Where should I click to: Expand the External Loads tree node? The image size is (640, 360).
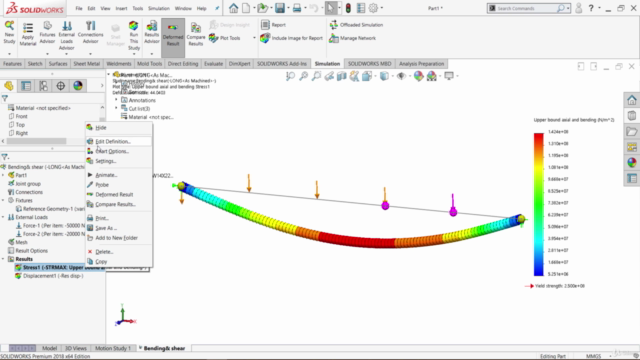(x=4, y=217)
